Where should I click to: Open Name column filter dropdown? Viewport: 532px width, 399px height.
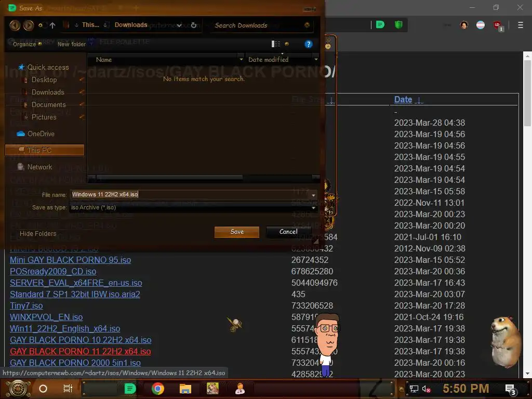(x=241, y=59)
